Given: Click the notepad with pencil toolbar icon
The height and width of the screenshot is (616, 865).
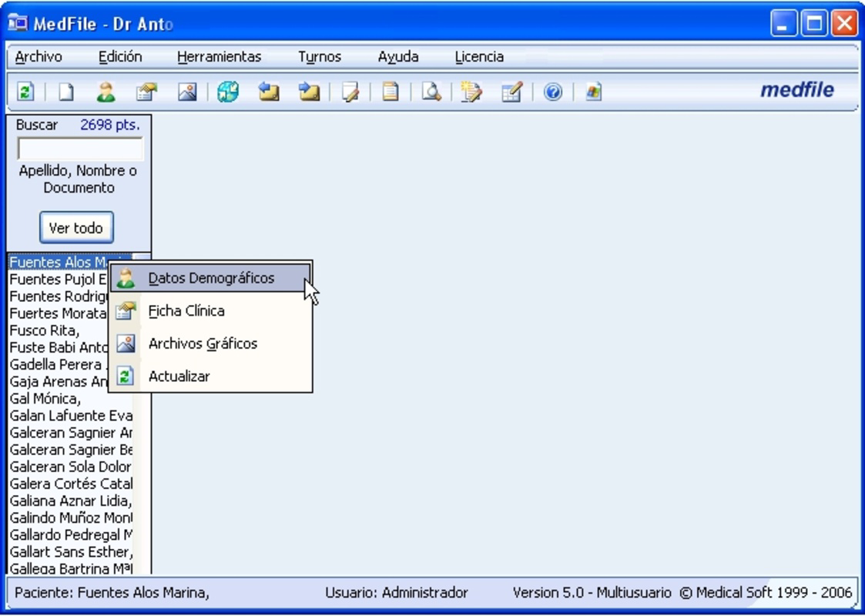Looking at the screenshot, I should 350,92.
